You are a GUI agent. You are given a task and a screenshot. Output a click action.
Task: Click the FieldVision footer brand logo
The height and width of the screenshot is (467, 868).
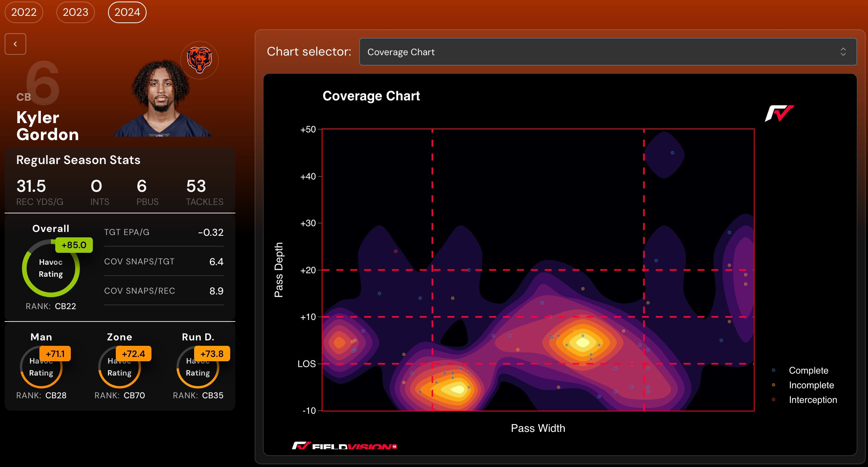pos(344,446)
